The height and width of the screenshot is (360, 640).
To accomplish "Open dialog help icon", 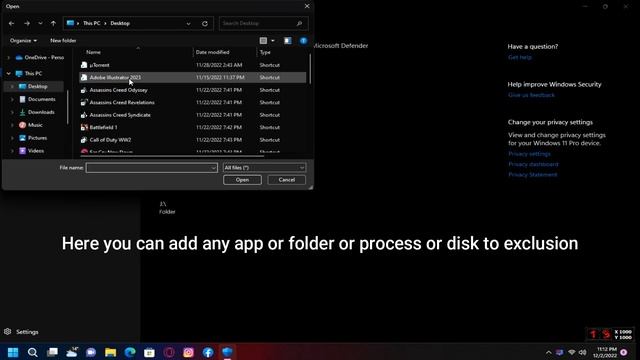I will point(303,40).
